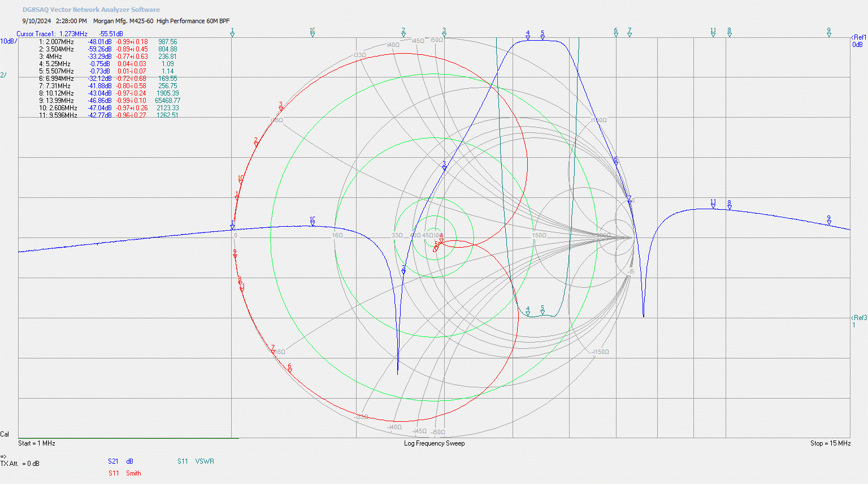
Task: Click the teal S11 VSWR trace label
Action: click(196, 461)
